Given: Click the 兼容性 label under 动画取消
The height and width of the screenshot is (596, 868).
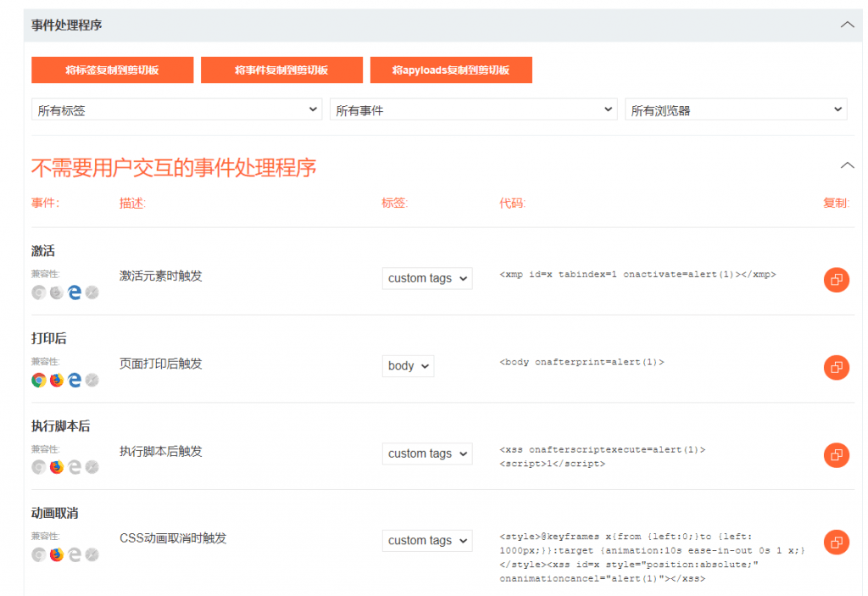Looking at the screenshot, I should pos(46,536).
